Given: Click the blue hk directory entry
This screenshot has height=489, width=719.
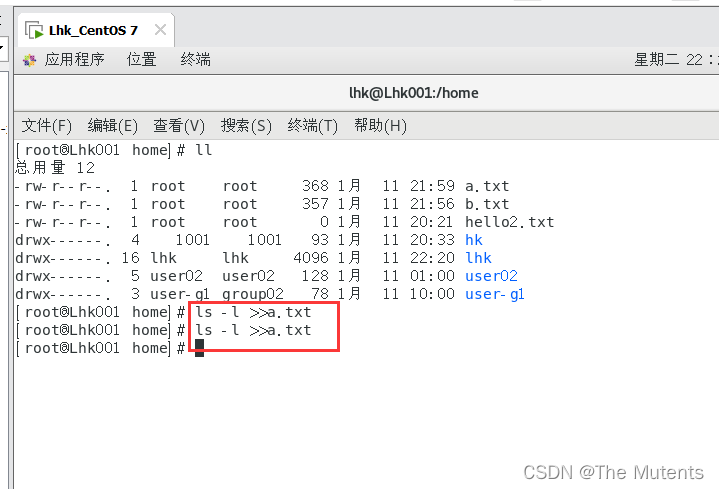Looking at the screenshot, I should (474, 240).
